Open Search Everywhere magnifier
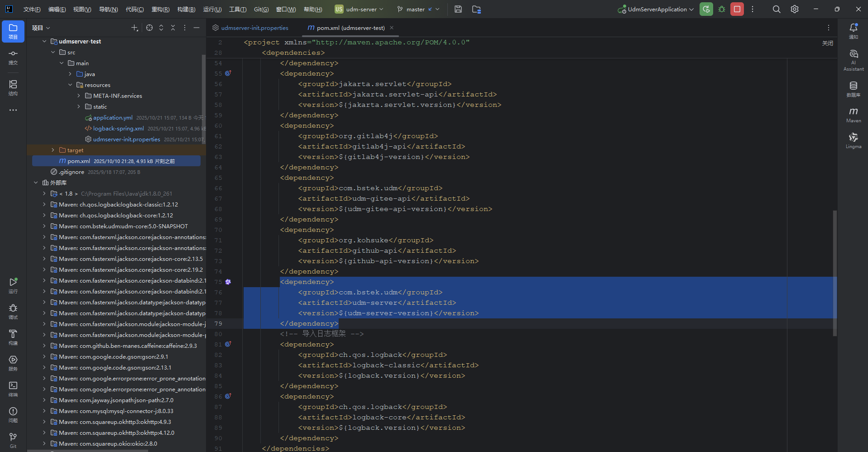868x452 pixels. (x=777, y=9)
